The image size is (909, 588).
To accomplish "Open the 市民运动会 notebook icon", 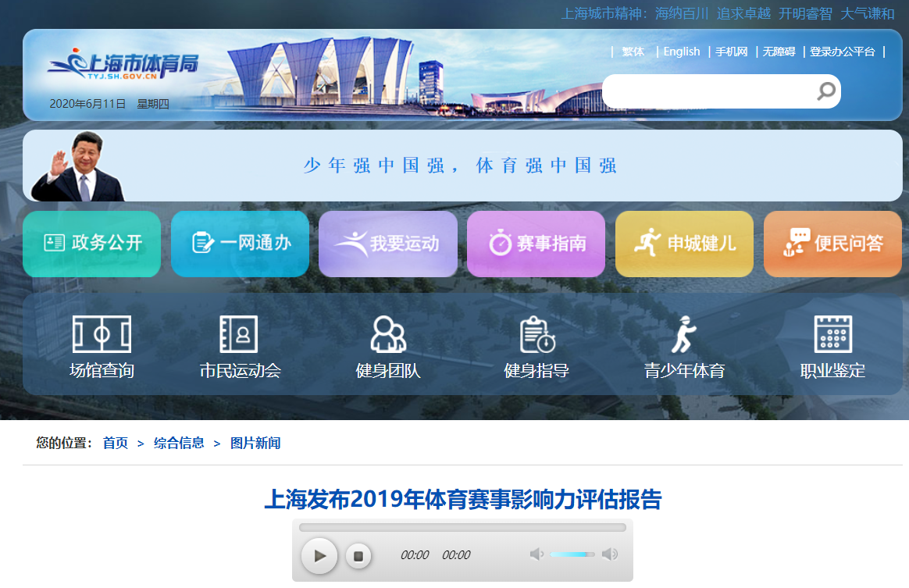I will pyautogui.click(x=239, y=334).
